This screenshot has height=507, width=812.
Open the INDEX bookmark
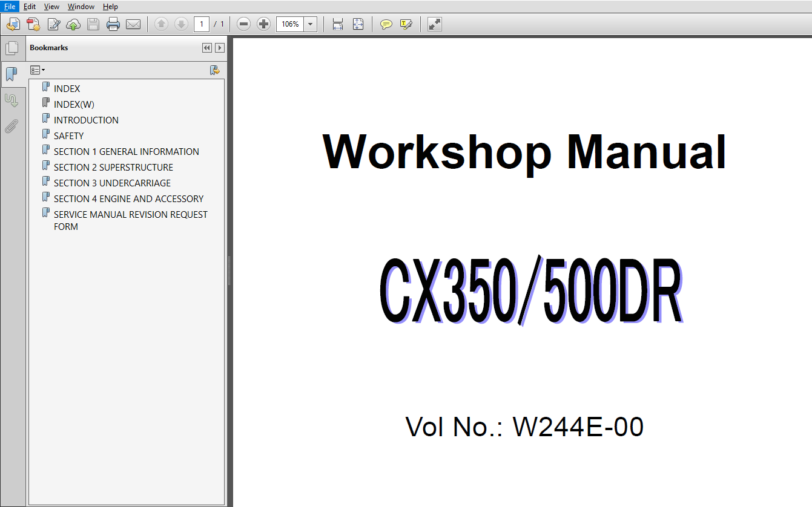[x=67, y=88]
